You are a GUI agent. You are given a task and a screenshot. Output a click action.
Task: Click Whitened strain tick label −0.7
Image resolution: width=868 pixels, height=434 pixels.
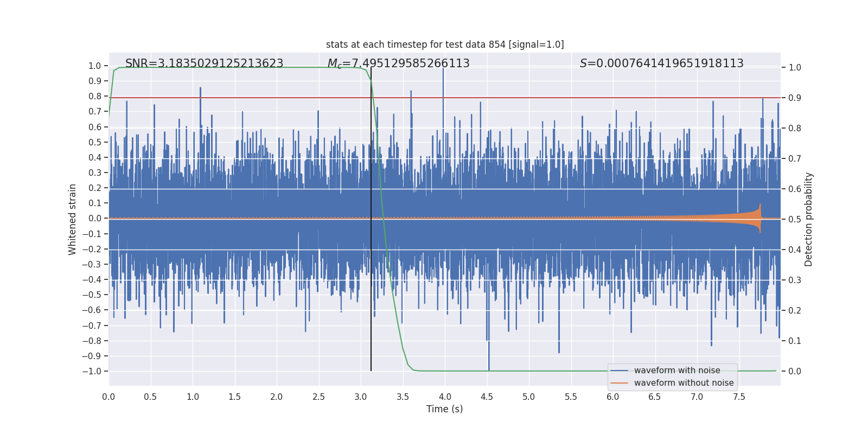[x=92, y=325]
